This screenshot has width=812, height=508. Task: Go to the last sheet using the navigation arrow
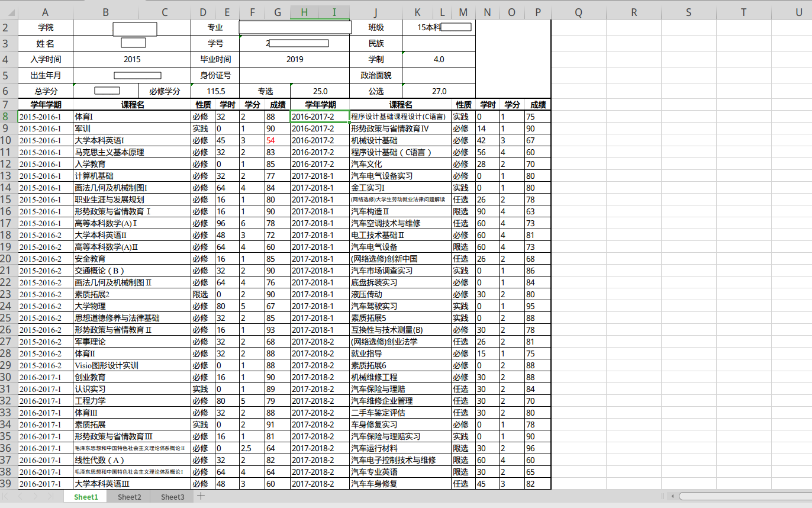(51, 496)
